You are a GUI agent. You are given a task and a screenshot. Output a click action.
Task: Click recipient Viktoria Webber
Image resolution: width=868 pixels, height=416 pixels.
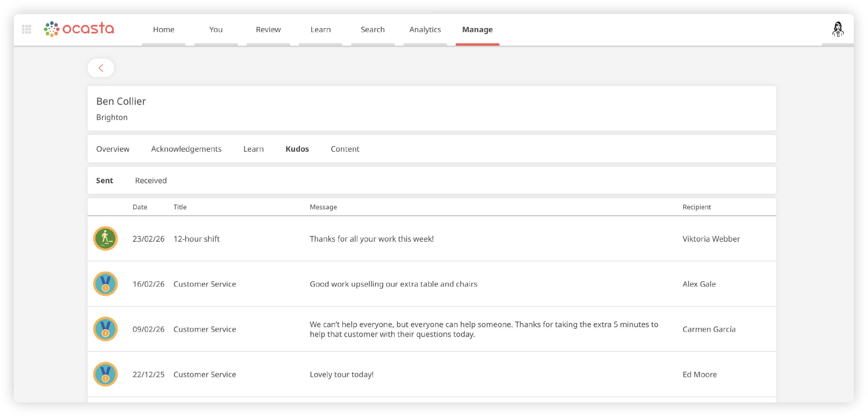coord(711,239)
